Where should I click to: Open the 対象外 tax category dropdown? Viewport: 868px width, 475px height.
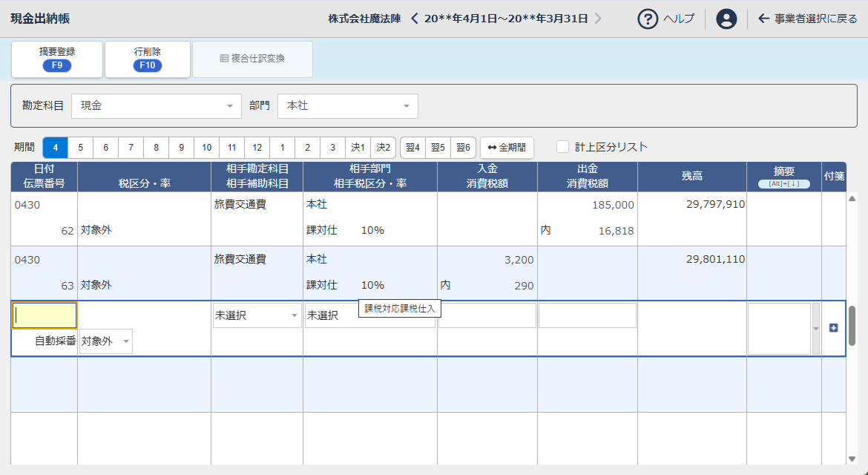point(125,341)
